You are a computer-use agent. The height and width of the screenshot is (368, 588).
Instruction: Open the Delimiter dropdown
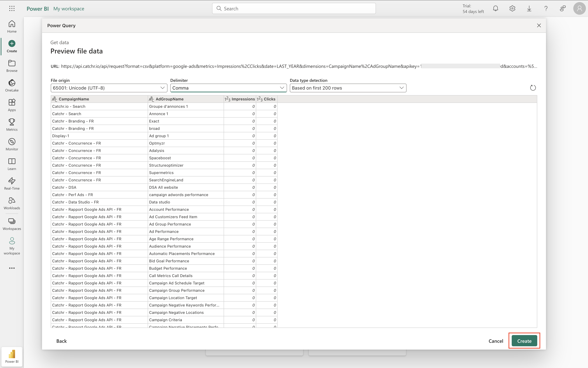tap(228, 88)
